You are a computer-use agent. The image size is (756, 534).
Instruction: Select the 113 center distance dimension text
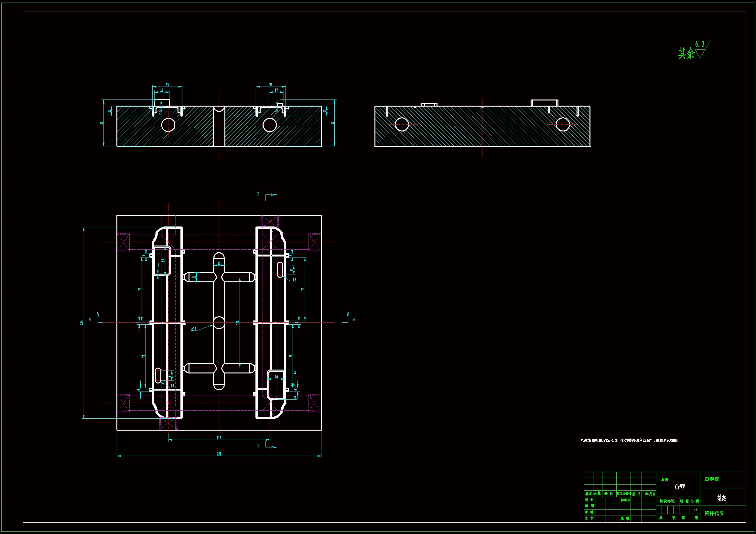[x=219, y=438]
